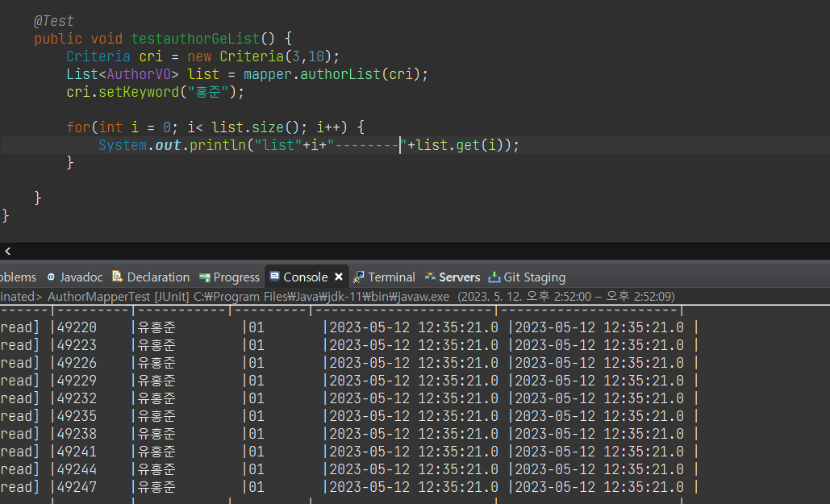The height and width of the screenshot is (504, 830).
Task: Click the Javadoc tab icon
Action: point(52,277)
